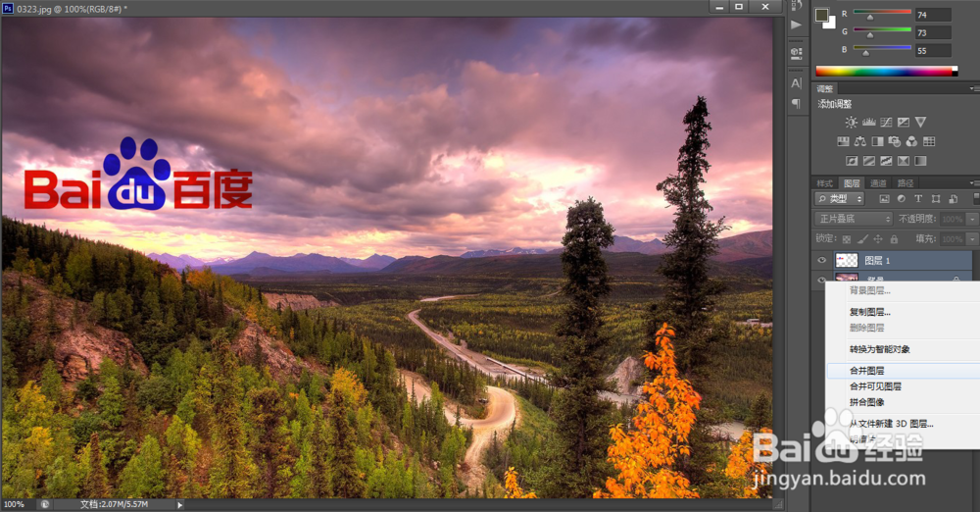Add a Threshold adjustment layer
The height and width of the screenshot is (512, 980).
886,161
